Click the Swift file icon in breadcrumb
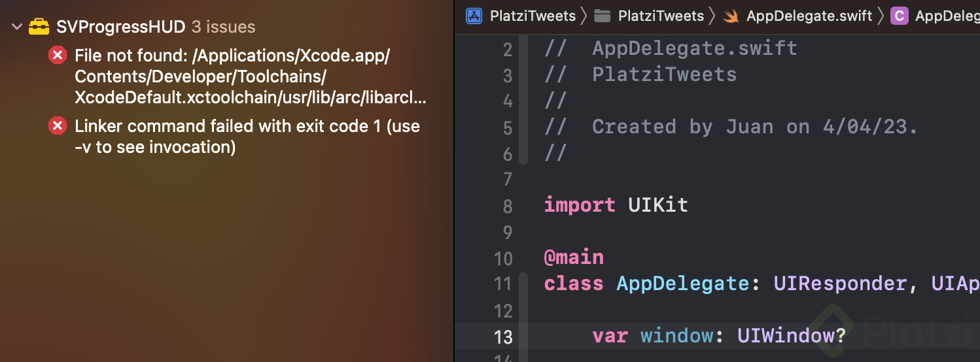This screenshot has width=980, height=362. 731,16
